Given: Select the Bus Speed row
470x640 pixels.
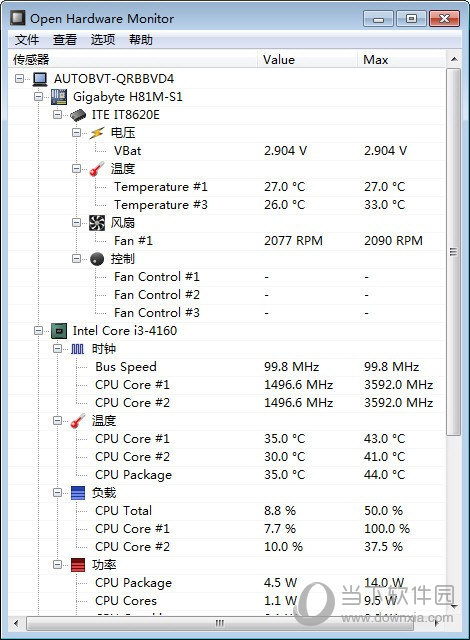Looking at the screenshot, I should click(x=226, y=367).
